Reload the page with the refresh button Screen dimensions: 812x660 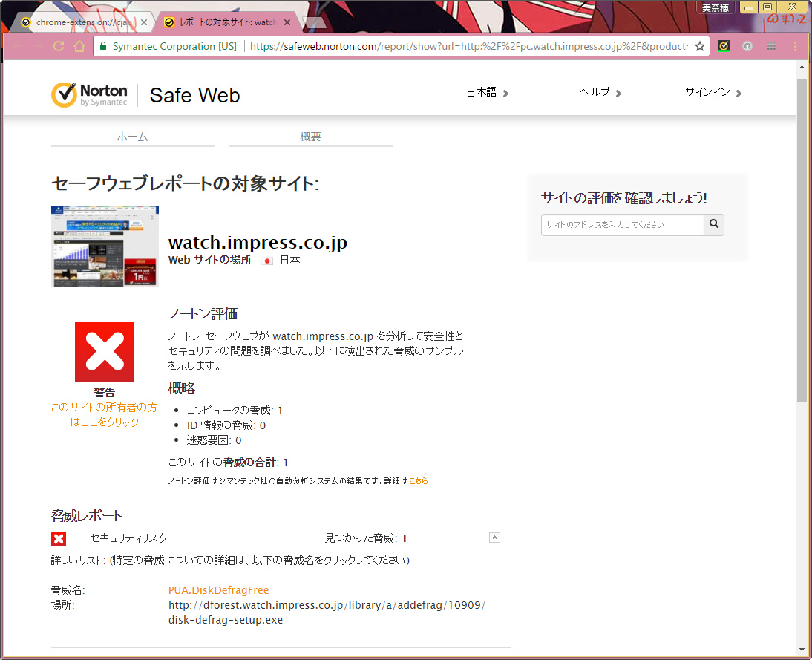[59, 46]
